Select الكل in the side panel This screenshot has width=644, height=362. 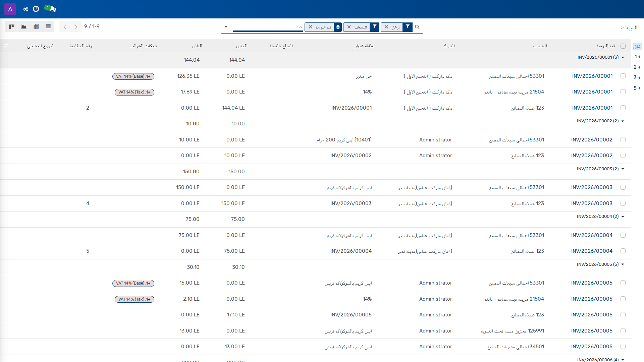[x=637, y=46]
